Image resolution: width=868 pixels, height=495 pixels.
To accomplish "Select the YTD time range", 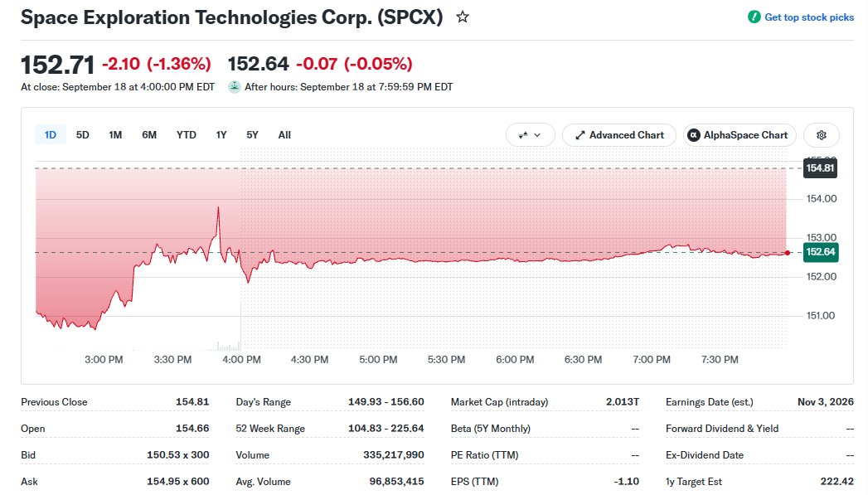I will (x=186, y=135).
